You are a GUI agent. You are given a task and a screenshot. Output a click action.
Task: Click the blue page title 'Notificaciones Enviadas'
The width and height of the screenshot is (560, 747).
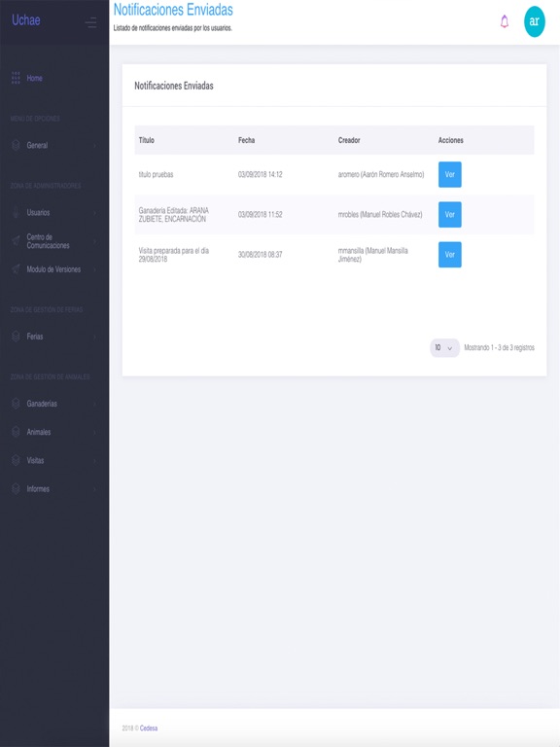173,10
